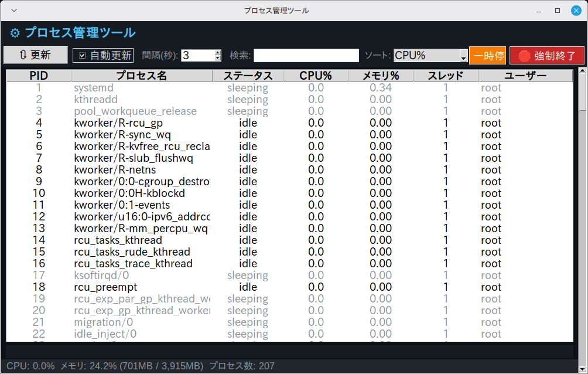
Task: Select ksoftirqd/0 row
Action: coord(289,276)
